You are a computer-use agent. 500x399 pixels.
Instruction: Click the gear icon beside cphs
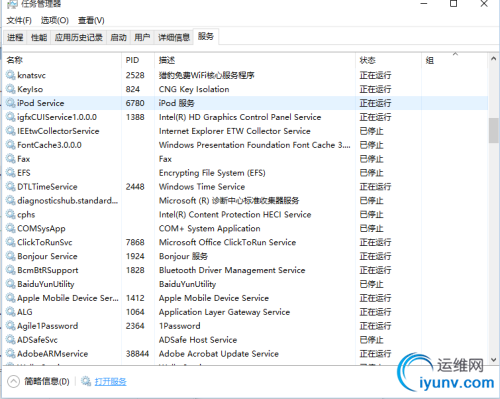(x=11, y=214)
